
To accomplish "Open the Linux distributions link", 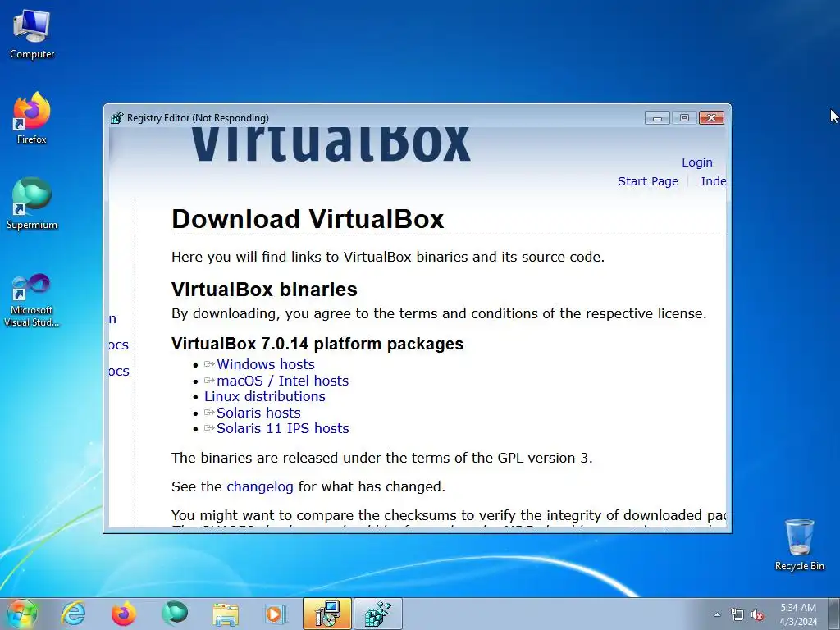I will (x=265, y=396).
